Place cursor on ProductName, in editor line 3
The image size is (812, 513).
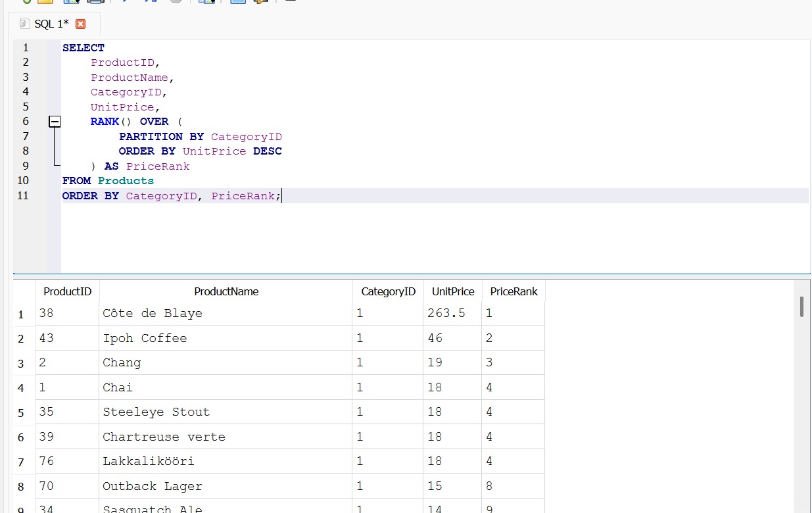pyautogui.click(x=132, y=78)
